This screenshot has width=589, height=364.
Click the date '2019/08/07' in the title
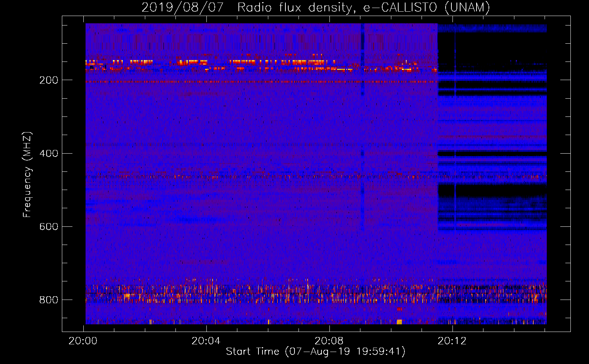182,7
